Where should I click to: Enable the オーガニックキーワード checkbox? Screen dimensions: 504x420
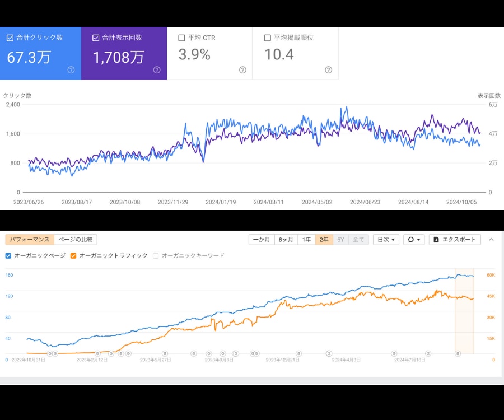tap(156, 256)
